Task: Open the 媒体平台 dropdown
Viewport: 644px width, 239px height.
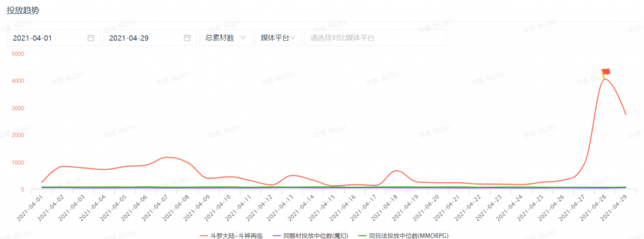Action: click(x=278, y=38)
